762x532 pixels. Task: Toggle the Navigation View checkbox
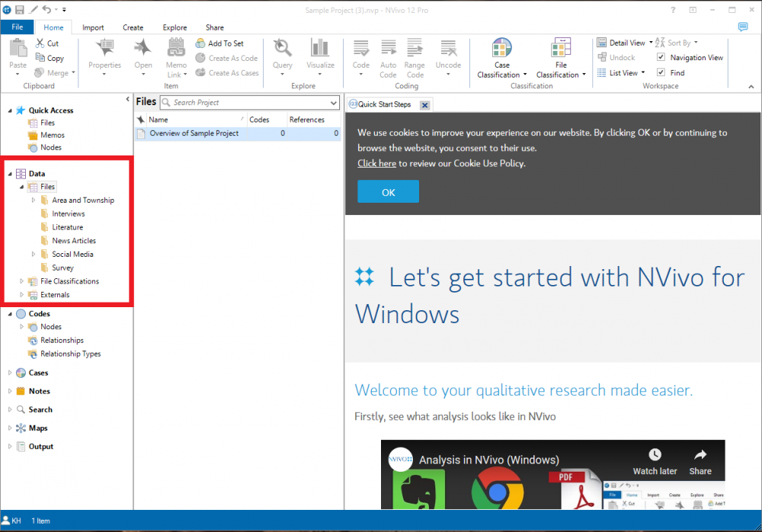click(x=661, y=57)
